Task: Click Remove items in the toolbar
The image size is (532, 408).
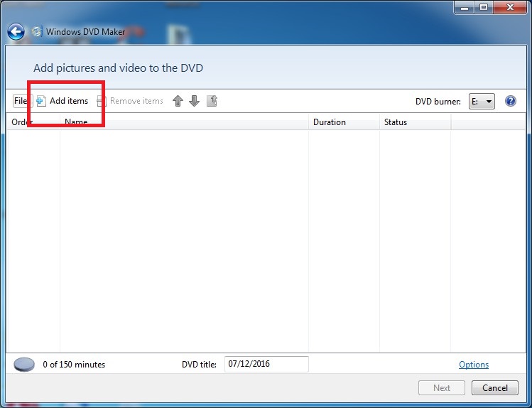Action: 130,101
